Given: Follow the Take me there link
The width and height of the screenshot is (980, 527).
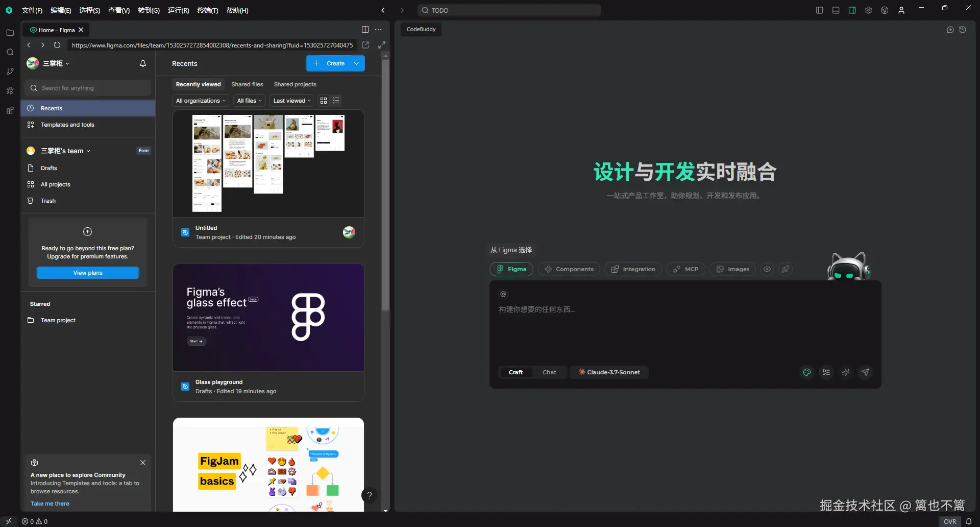Looking at the screenshot, I should click(x=50, y=504).
